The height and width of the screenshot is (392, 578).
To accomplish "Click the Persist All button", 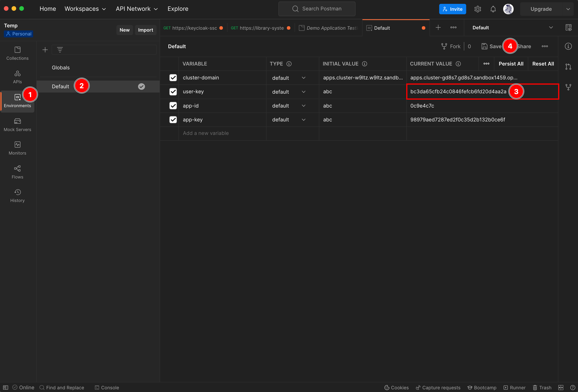I will click(x=511, y=64).
